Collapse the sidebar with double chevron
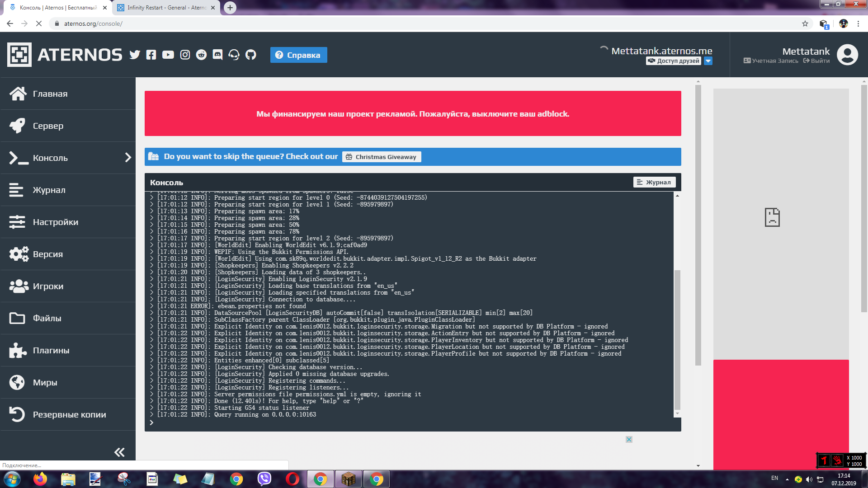The height and width of the screenshot is (488, 868). (x=119, y=452)
